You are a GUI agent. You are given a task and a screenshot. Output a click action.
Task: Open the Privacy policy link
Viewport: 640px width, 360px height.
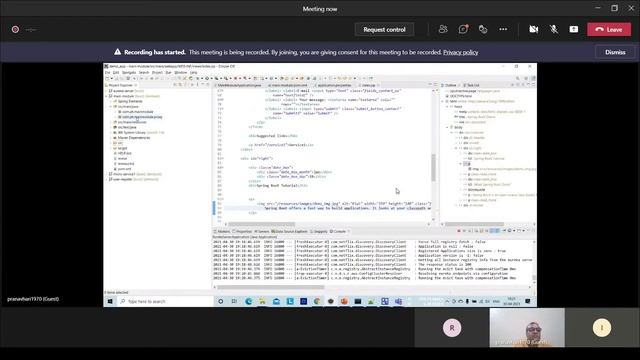[x=460, y=52]
